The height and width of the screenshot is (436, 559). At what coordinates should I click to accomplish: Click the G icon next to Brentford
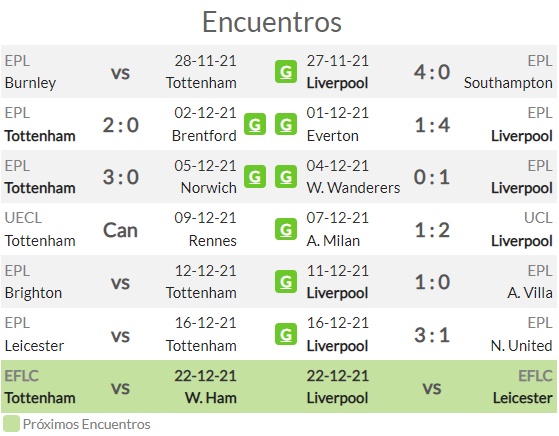255,124
